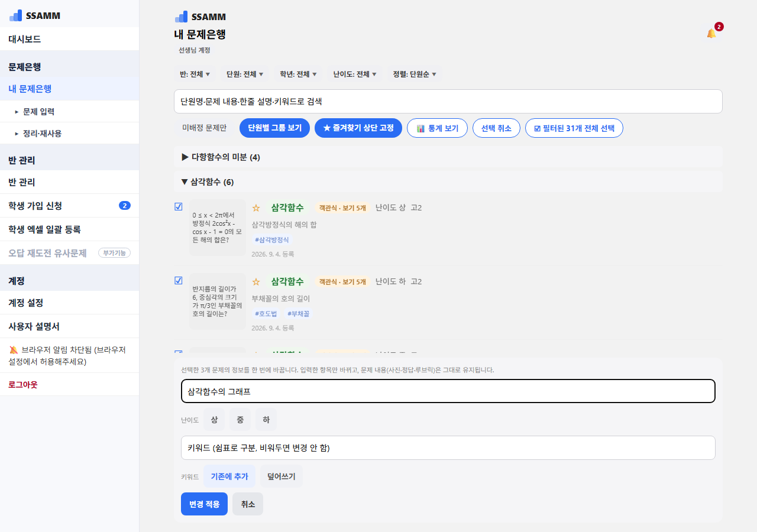Click the 변경 적용 button
The image size is (757, 532).
click(x=204, y=504)
